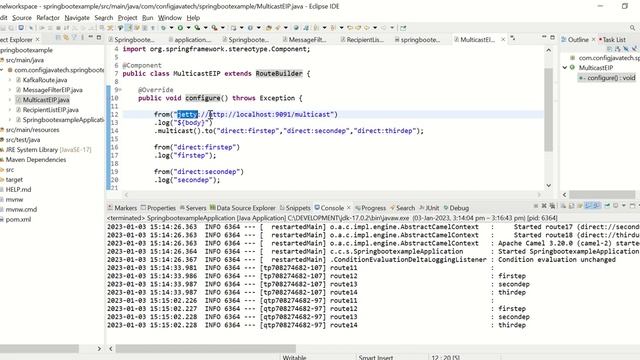Fold the configure method at line 9
The height and width of the screenshot is (360, 640).
[120, 90]
